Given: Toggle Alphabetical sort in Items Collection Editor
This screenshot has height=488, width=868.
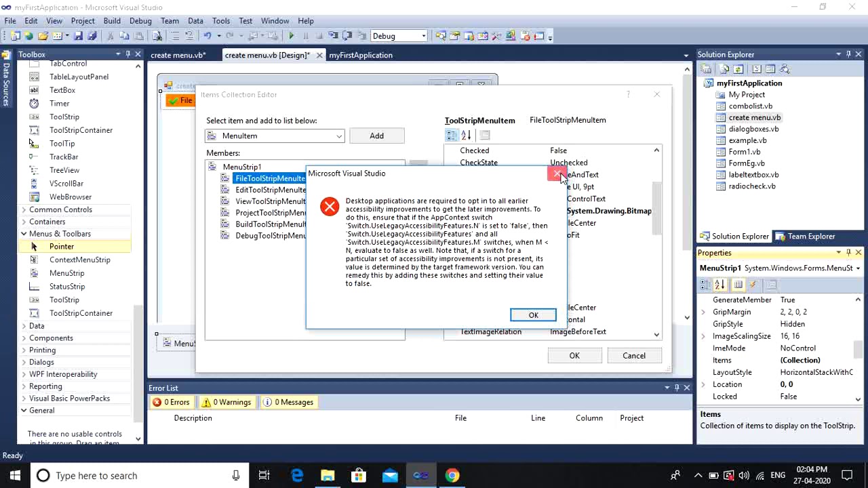Looking at the screenshot, I should click(466, 135).
